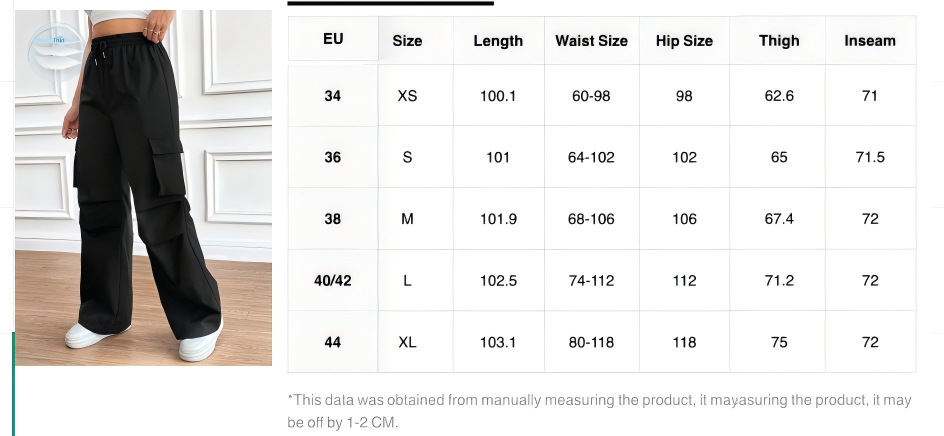Click the M size cell
This screenshot has height=436, width=944.
(407, 219)
